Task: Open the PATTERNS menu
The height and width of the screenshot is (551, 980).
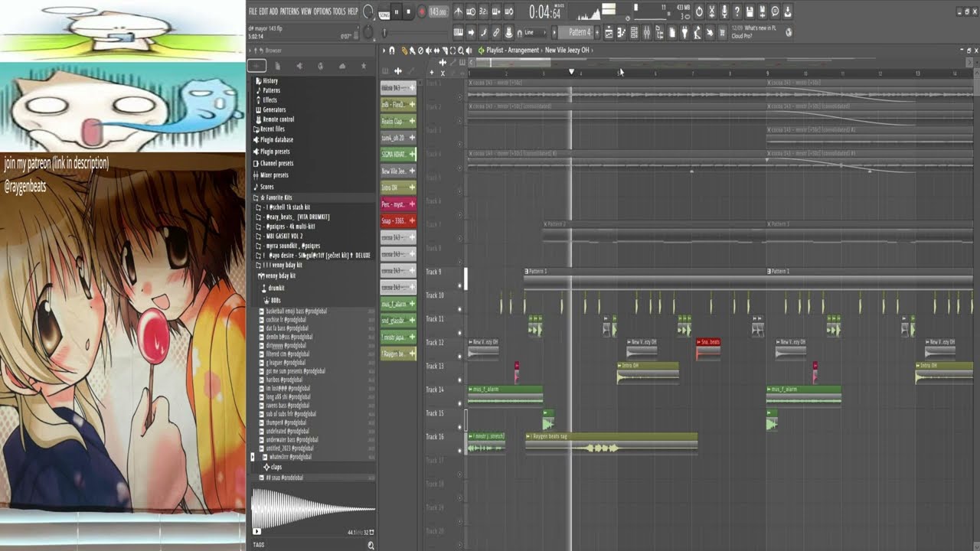Action: tap(289, 11)
